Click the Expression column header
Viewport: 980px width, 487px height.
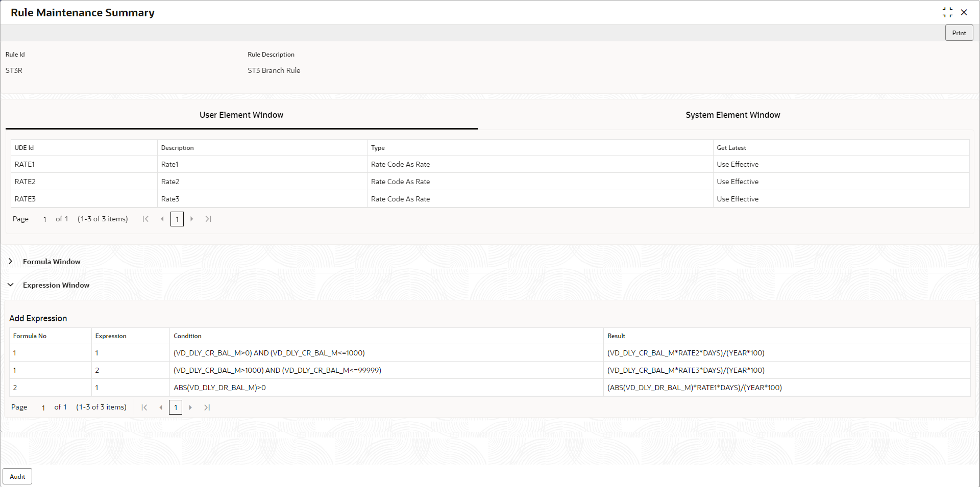pyautogui.click(x=131, y=336)
